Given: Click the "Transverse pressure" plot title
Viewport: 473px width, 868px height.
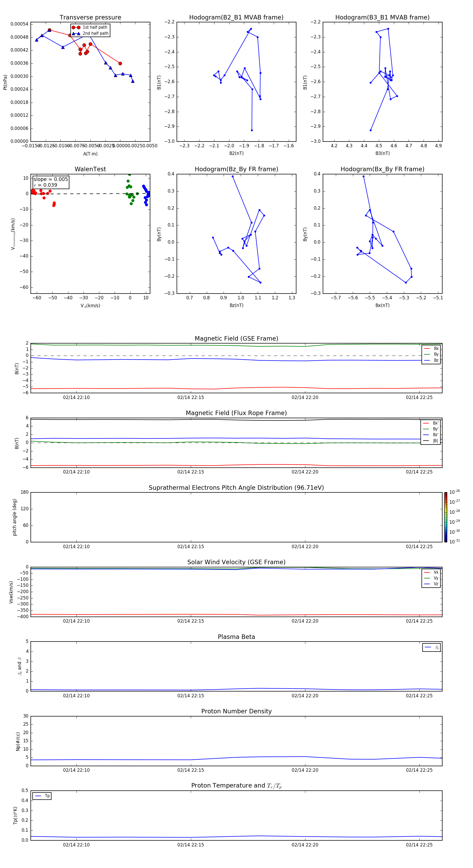Looking at the screenshot, I should point(90,18).
